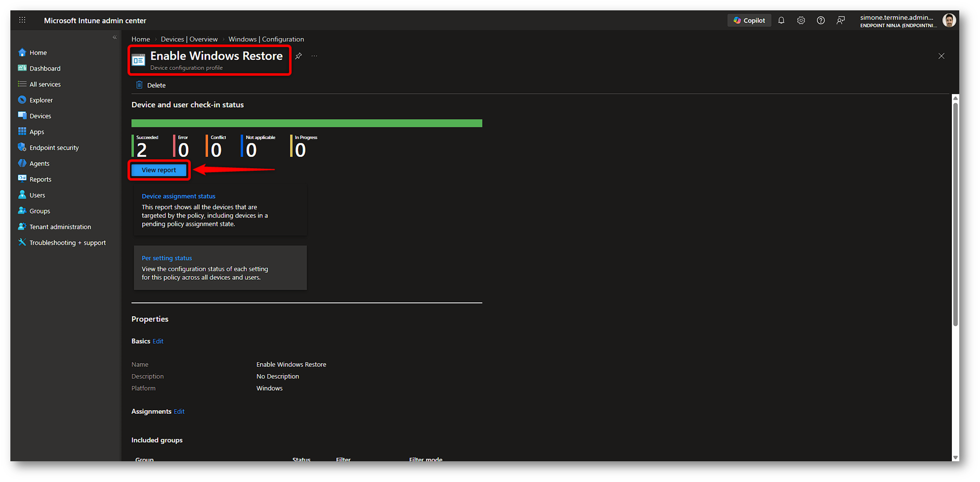Click the Groups icon in sidebar
Screen dimensions: 980x482
[22, 211]
